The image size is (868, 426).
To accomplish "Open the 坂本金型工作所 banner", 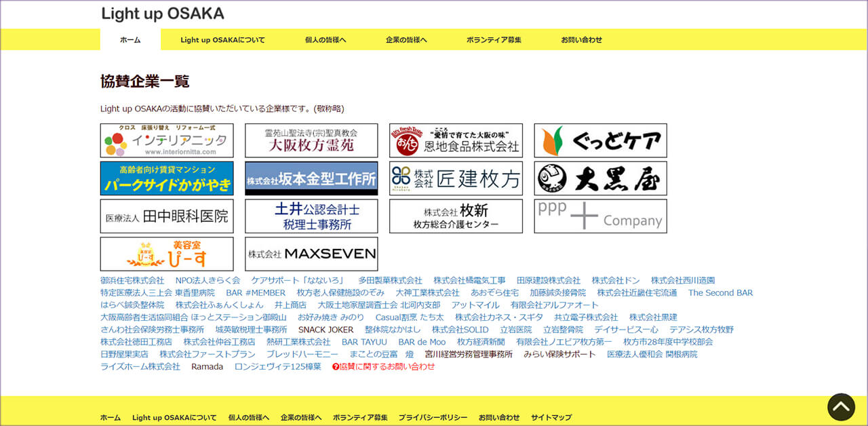I will click(311, 178).
